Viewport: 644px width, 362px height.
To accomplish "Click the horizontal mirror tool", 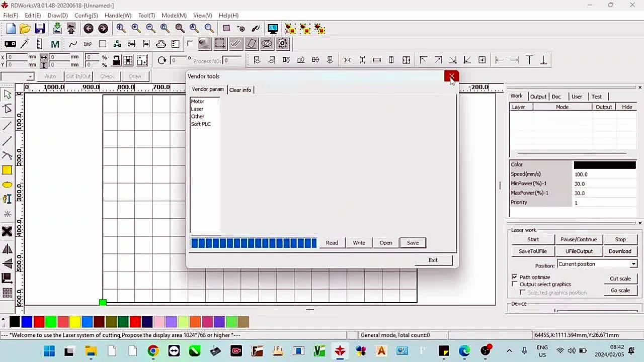I will point(7,249).
